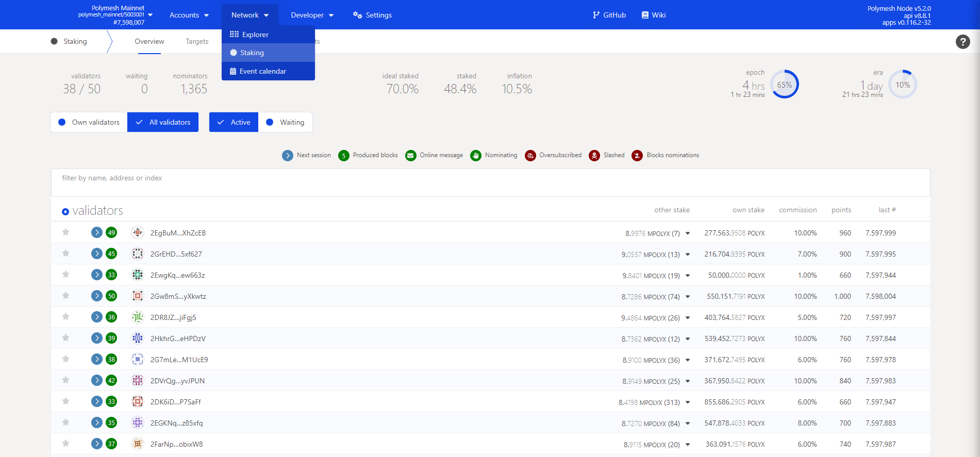Click the produced blocks badge showing 49
The image size is (980, 457).
(111, 232)
